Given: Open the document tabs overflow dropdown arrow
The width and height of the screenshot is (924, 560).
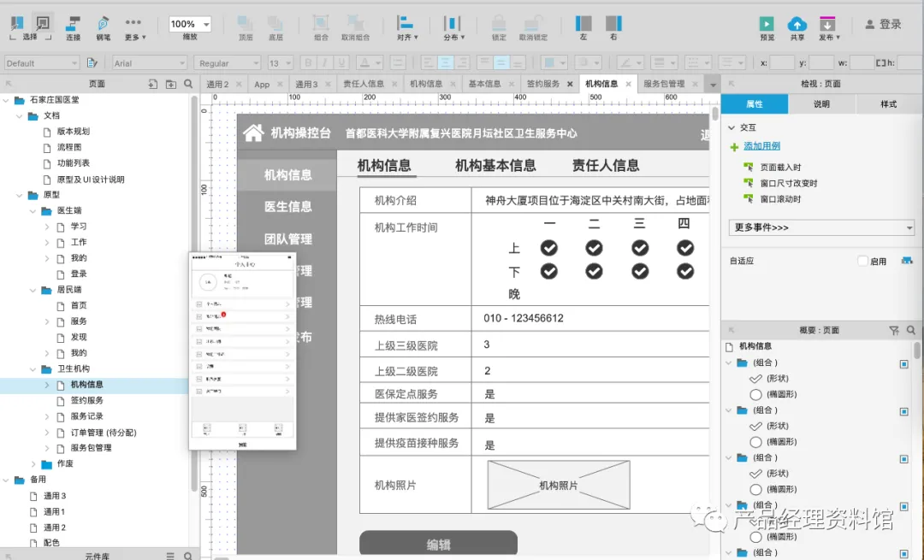Looking at the screenshot, I should tap(713, 84).
